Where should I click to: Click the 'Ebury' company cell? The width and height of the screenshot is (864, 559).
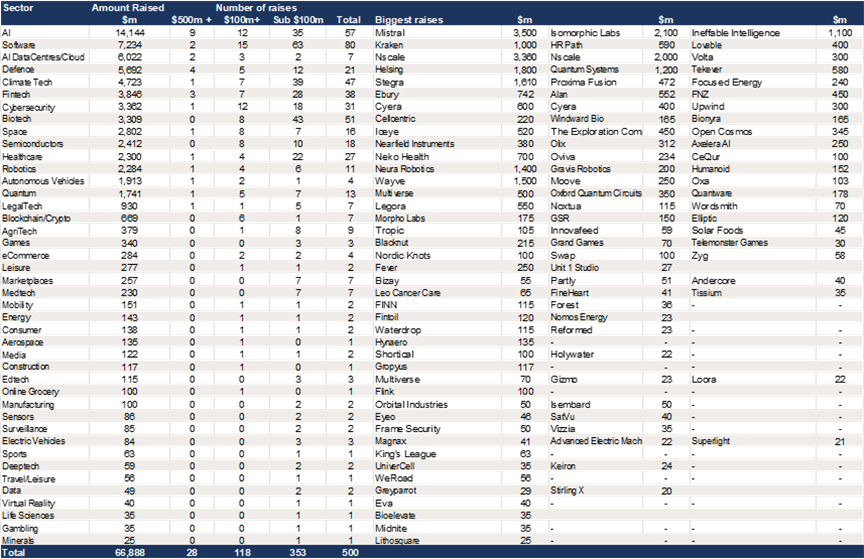[x=387, y=94]
